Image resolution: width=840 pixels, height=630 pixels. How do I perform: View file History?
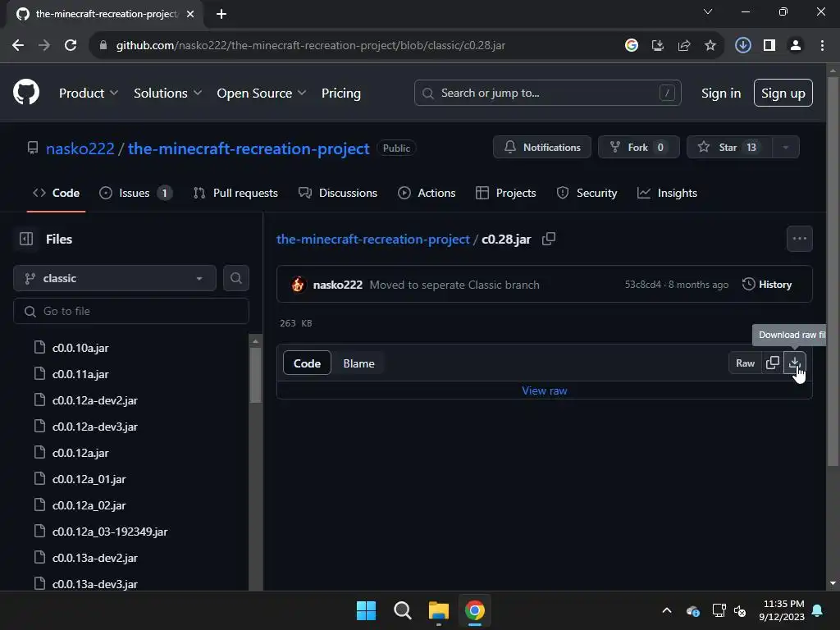pos(767,285)
